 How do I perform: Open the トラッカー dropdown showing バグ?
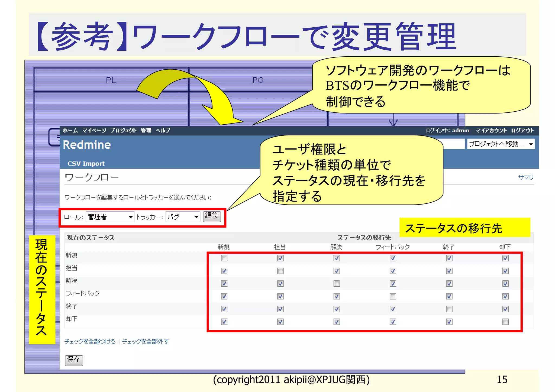tap(183, 217)
